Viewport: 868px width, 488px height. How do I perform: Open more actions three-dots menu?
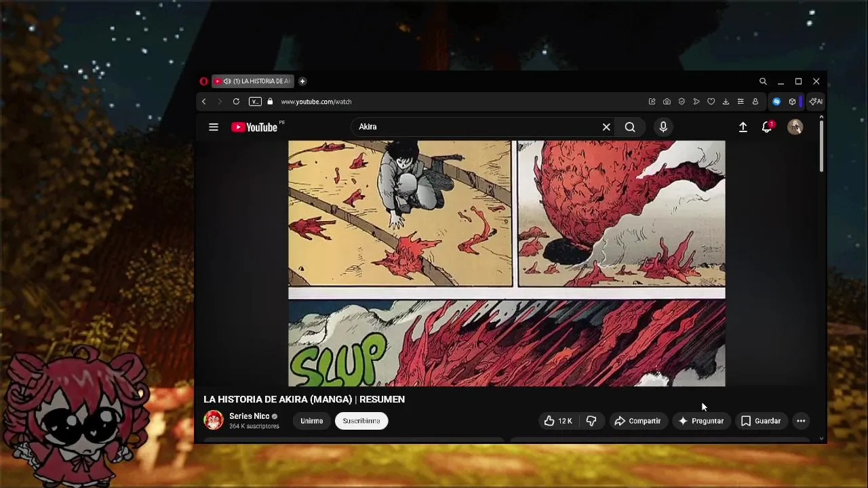[801, 421]
